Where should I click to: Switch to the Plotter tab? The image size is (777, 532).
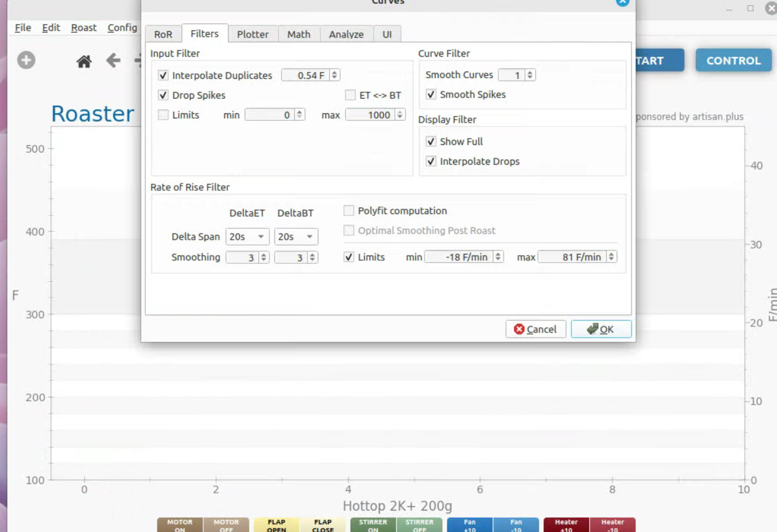tap(253, 34)
